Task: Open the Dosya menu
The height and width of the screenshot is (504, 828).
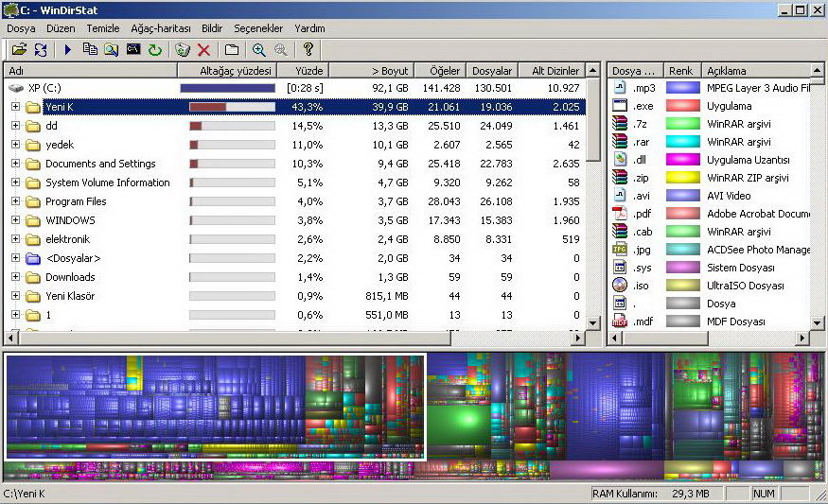Action: click(x=21, y=28)
